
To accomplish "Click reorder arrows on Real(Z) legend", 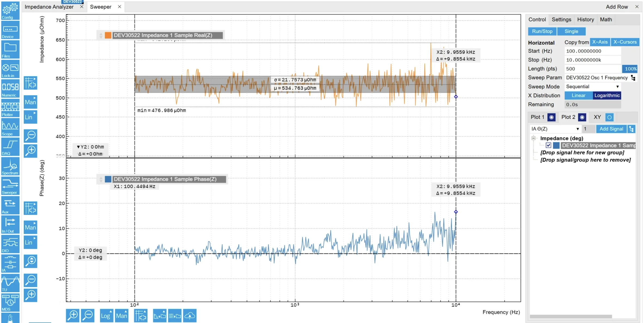I will click(x=101, y=35).
